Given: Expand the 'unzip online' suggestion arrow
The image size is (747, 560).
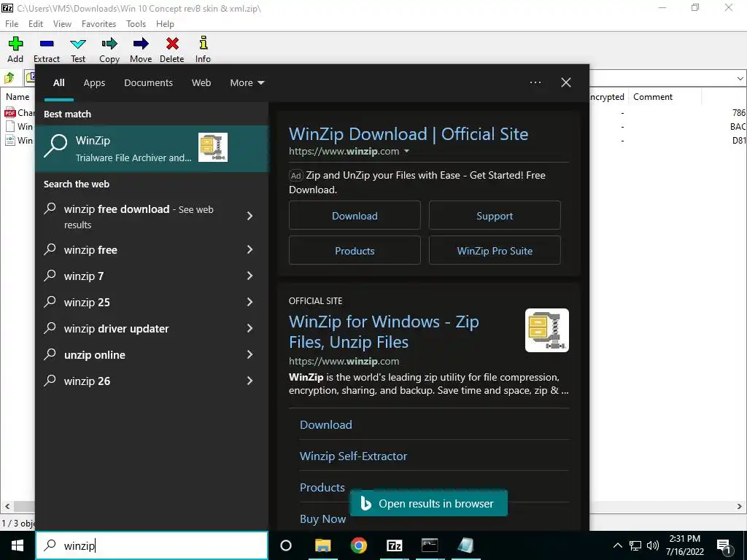Looking at the screenshot, I should pyautogui.click(x=249, y=354).
